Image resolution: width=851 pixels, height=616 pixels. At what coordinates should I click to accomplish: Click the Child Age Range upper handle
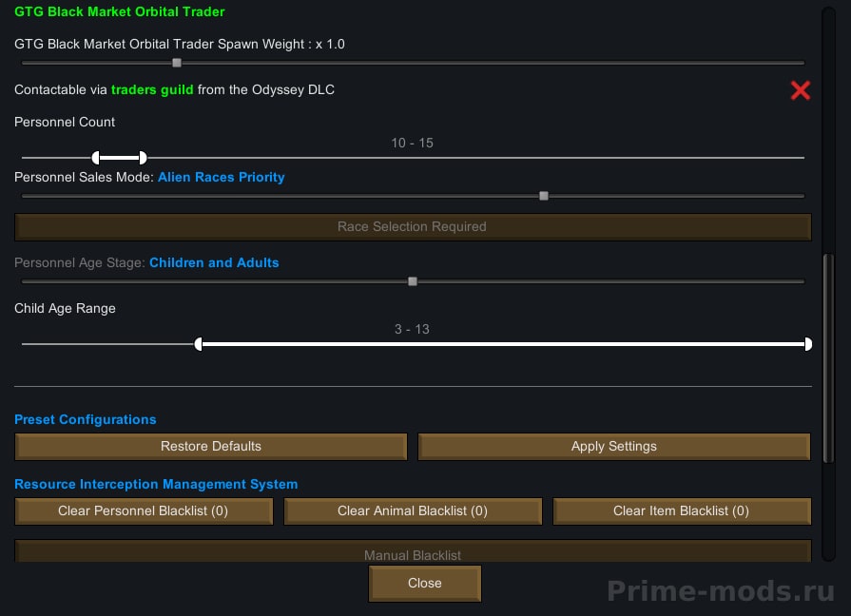tap(808, 344)
